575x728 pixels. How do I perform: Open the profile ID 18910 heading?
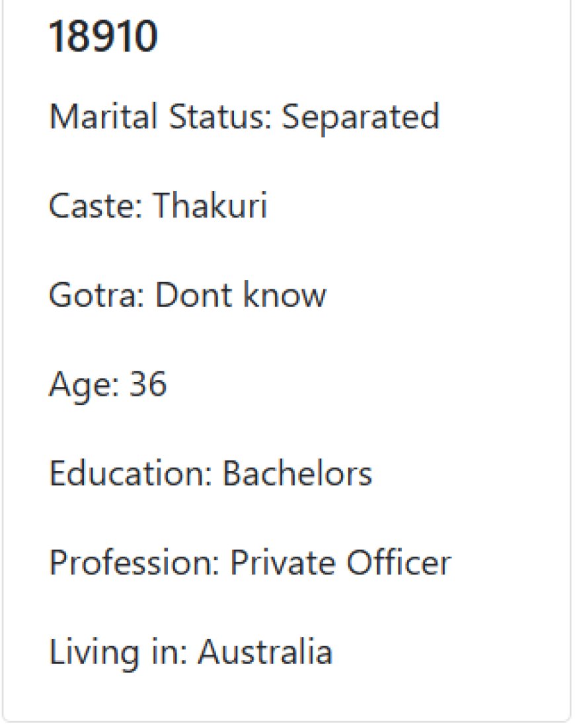[103, 36]
